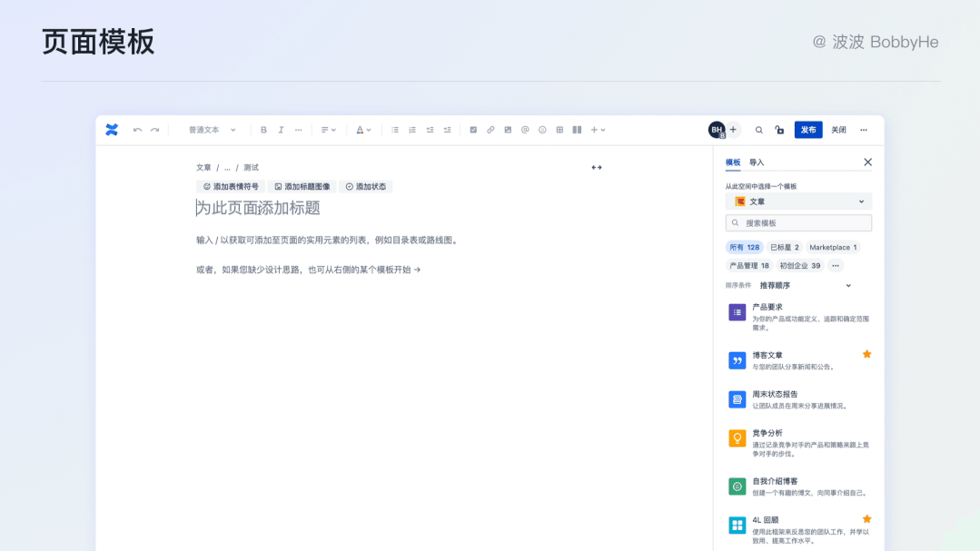Select the 博客文章 template

(x=798, y=360)
